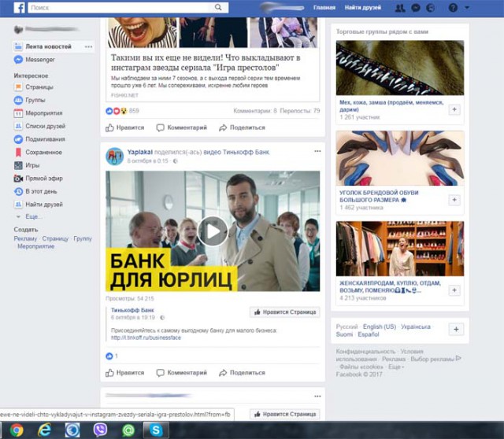Focus the Поиск search field
Image resolution: width=504 pixels, height=439 pixels.
[x=128, y=8]
